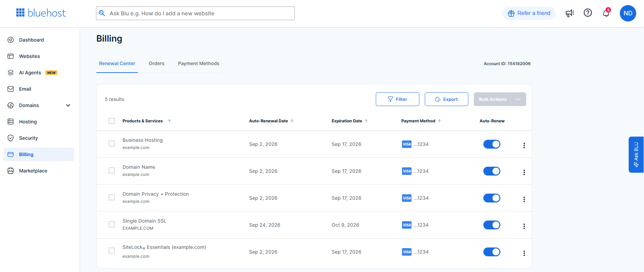
Task: Focus the Ask Blu search field
Action: [195, 13]
